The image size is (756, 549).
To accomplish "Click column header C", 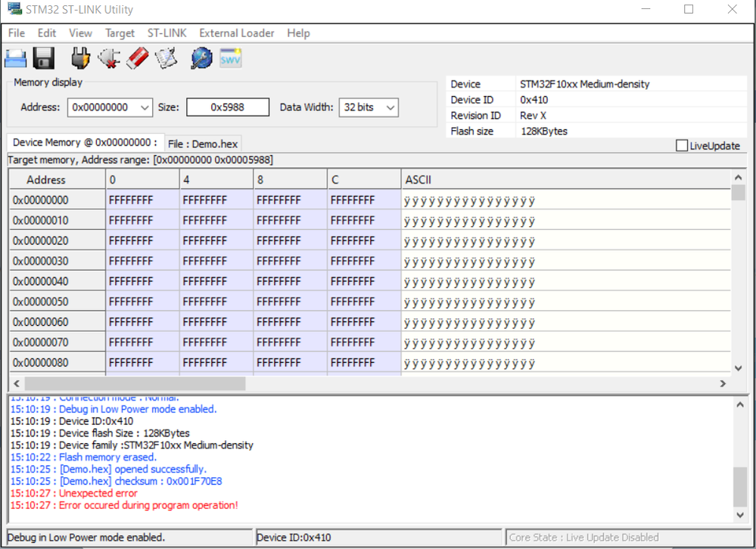I will click(x=364, y=180).
